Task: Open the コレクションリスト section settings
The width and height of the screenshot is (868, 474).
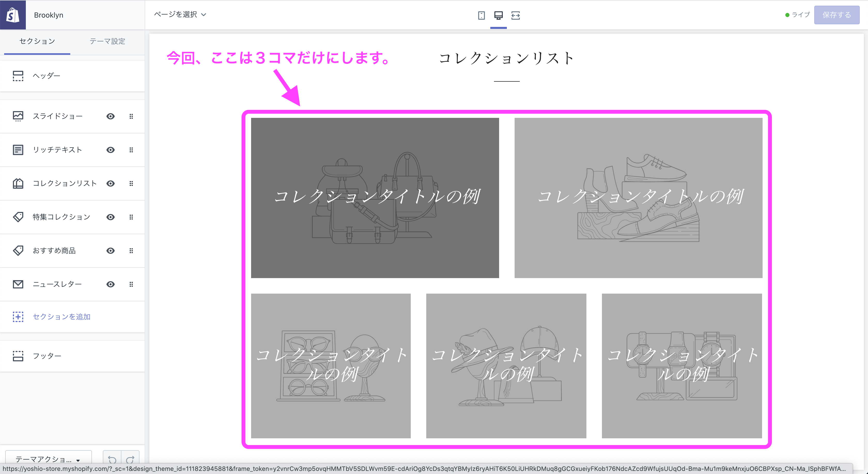Action: pos(64,183)
